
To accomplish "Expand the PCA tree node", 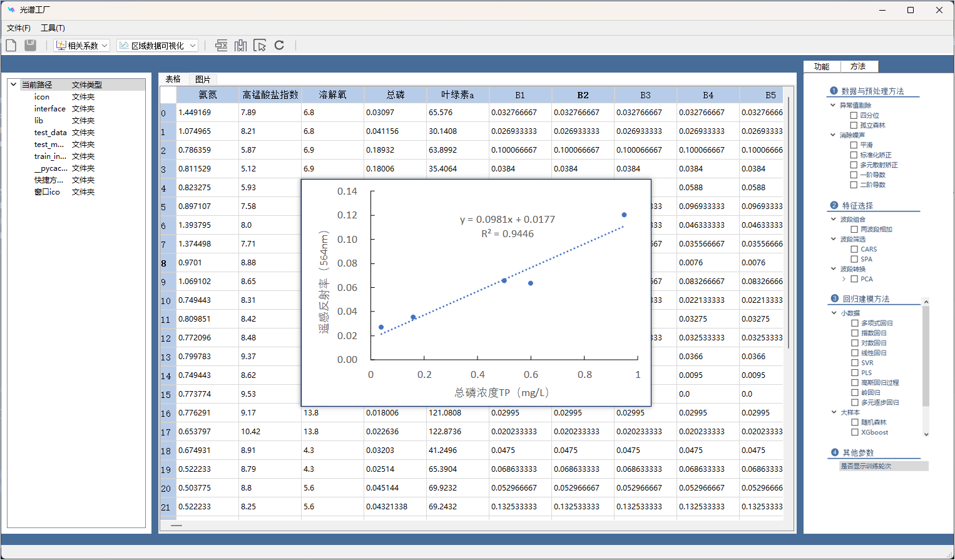I will pos(844,279).
